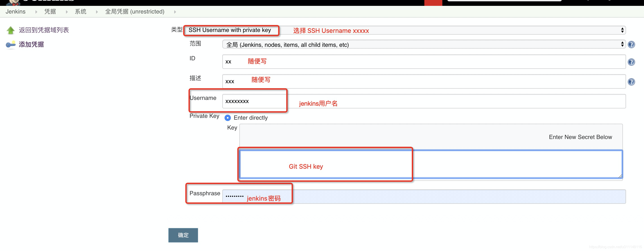Go to Jenkins breadcrumb home
Screen dimensions: 644x251
[15, 11]
